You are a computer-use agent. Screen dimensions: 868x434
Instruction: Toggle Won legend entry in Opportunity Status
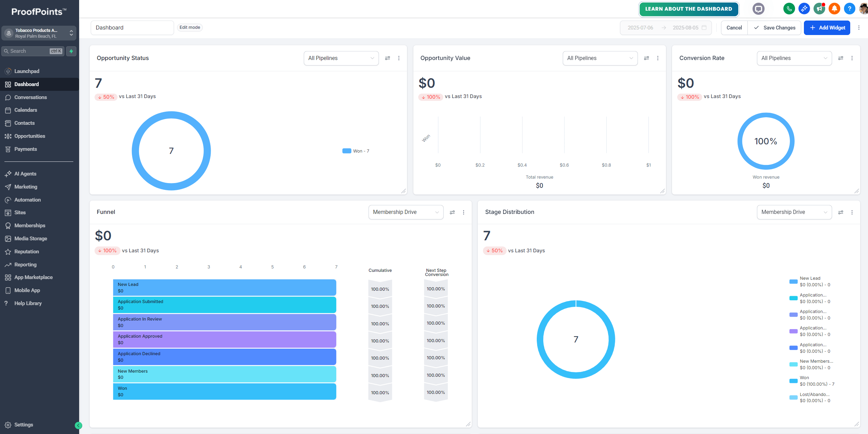pyautogui.click(x=356, y=151)
